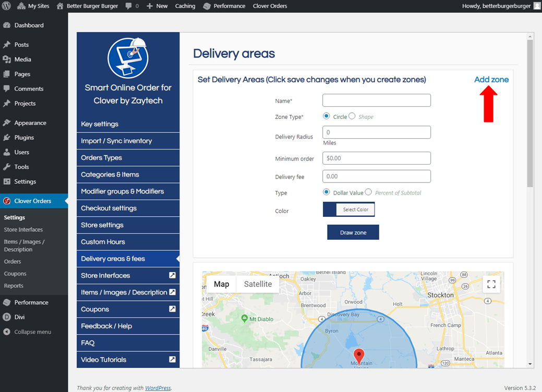Click the zone Name input field
This screenshot has width=542, height=392.
coord(377,101)
